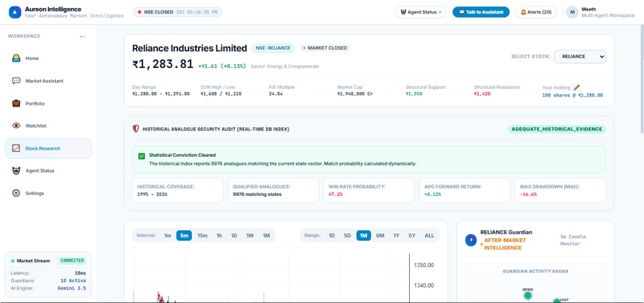Click the MARKET CLOSED badge

pos(325,48)
